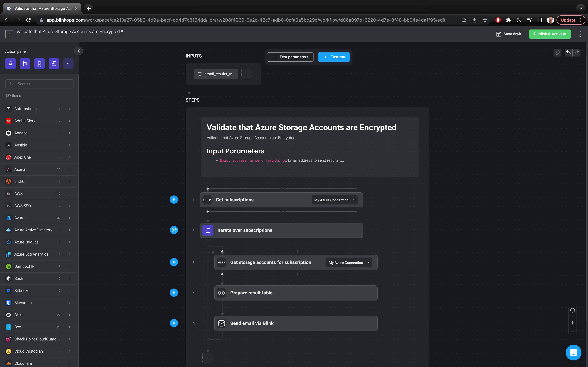Click the eraser icon above the canvas
The image size is (588, 367).
558,53
